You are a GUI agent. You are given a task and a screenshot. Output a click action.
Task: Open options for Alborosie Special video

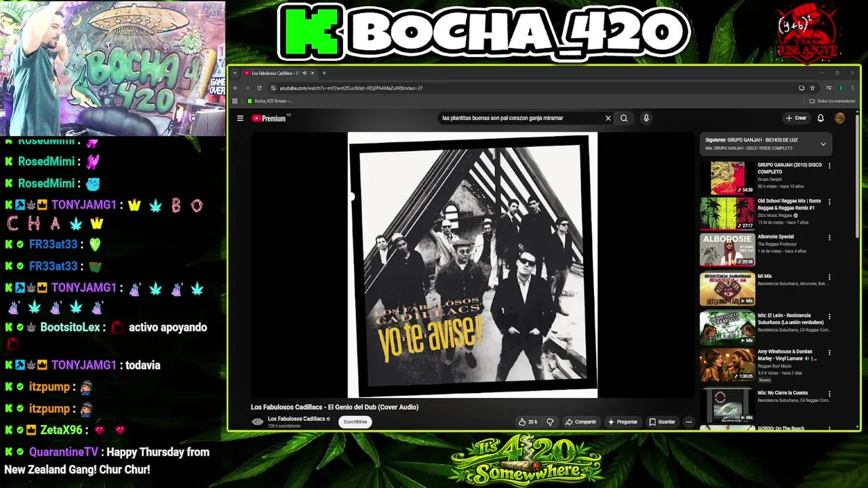click(829, 238)
